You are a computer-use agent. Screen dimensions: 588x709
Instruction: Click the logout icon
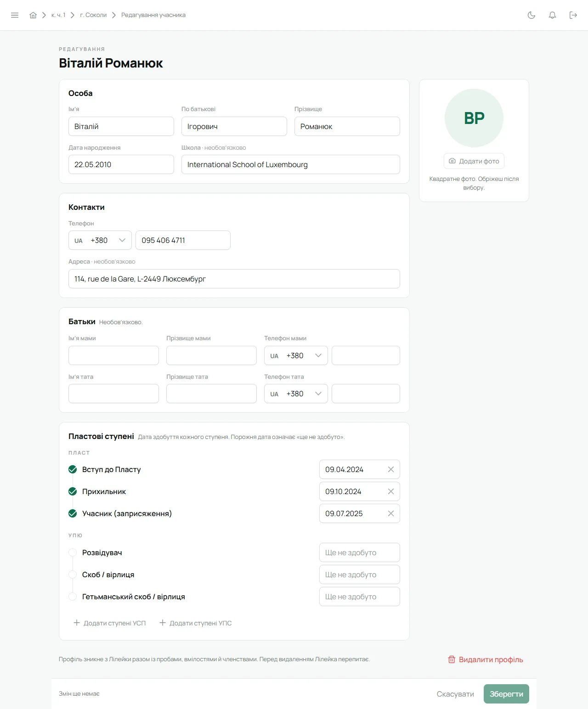pos(573,15)
